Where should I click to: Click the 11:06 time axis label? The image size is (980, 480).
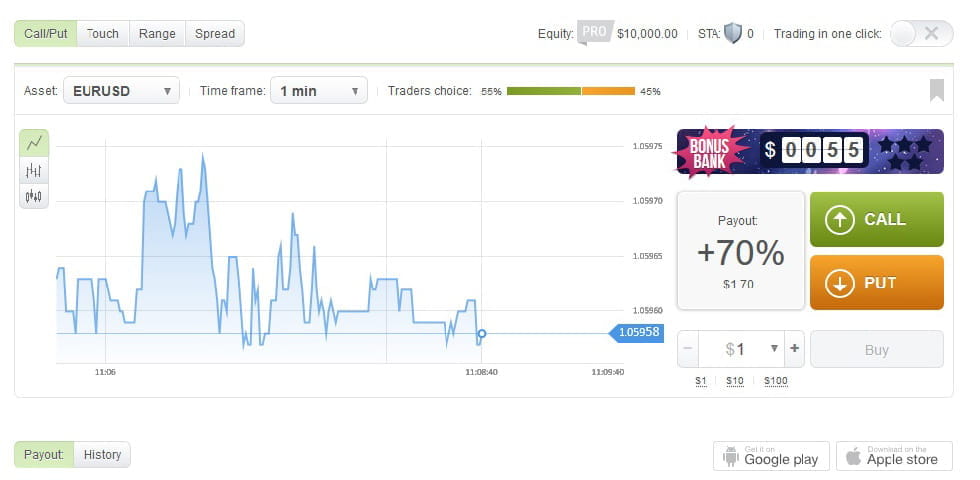pos(105,372)
